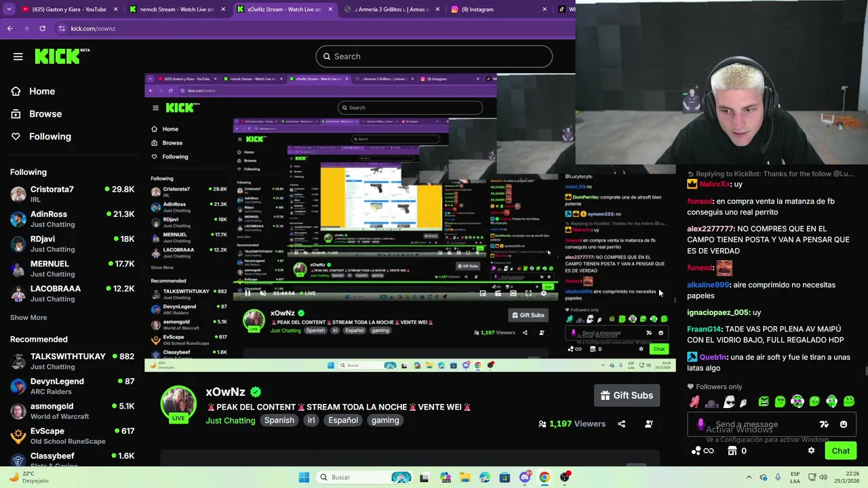Open asmongold recommended channel
This screenshot has height=488, width=868.
[x=72, y=411]
